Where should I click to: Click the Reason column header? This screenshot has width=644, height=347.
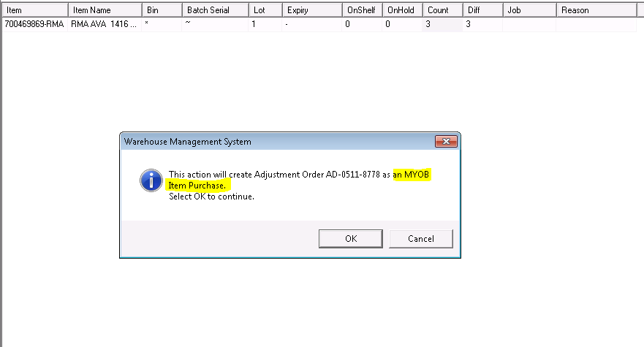point(596,10)
